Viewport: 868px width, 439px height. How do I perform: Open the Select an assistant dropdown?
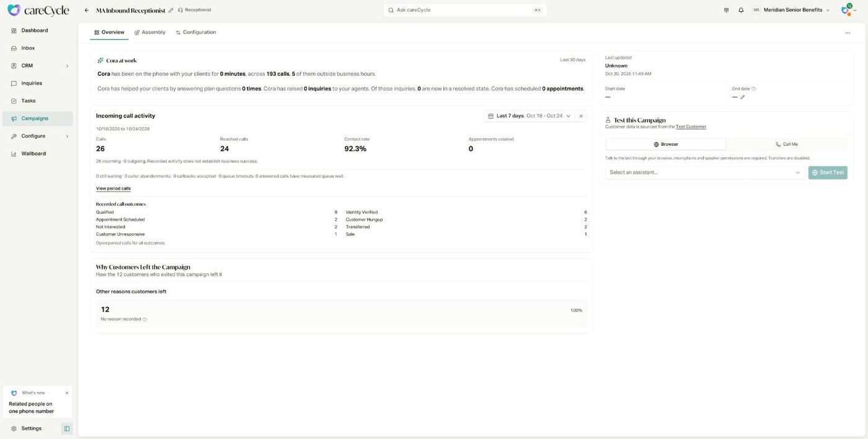(705, 172)
